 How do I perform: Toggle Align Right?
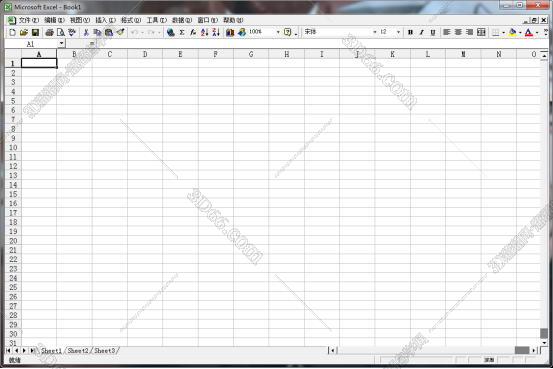[x=469, y=32]
